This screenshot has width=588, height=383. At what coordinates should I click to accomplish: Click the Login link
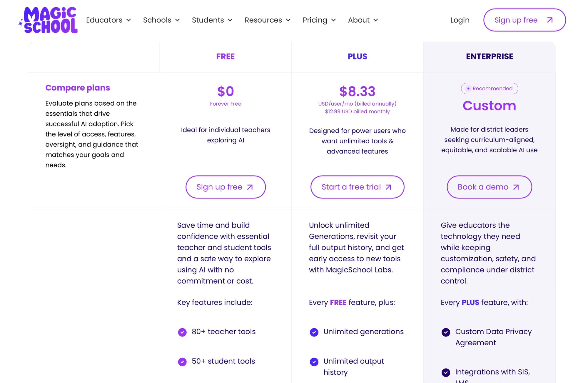point(460,20)
